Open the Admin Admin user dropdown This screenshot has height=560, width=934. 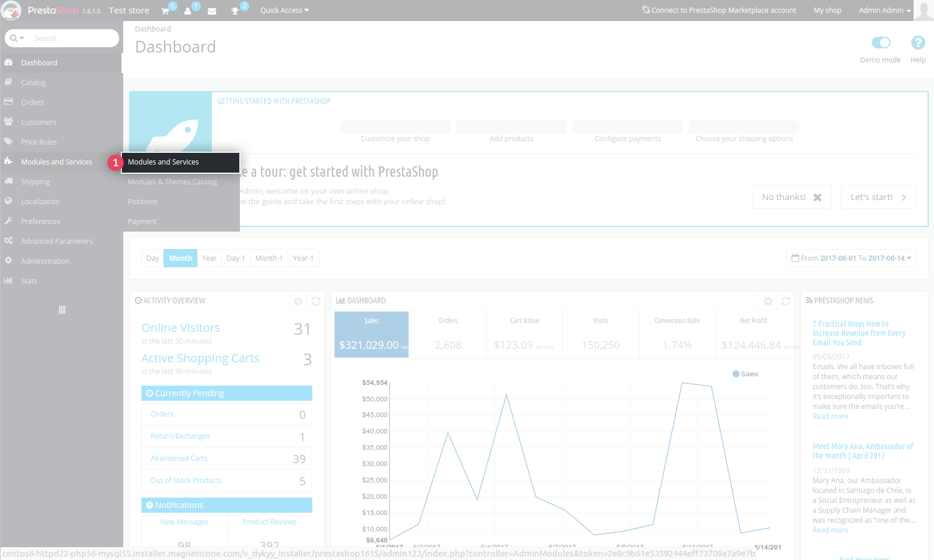pos(884,10)
